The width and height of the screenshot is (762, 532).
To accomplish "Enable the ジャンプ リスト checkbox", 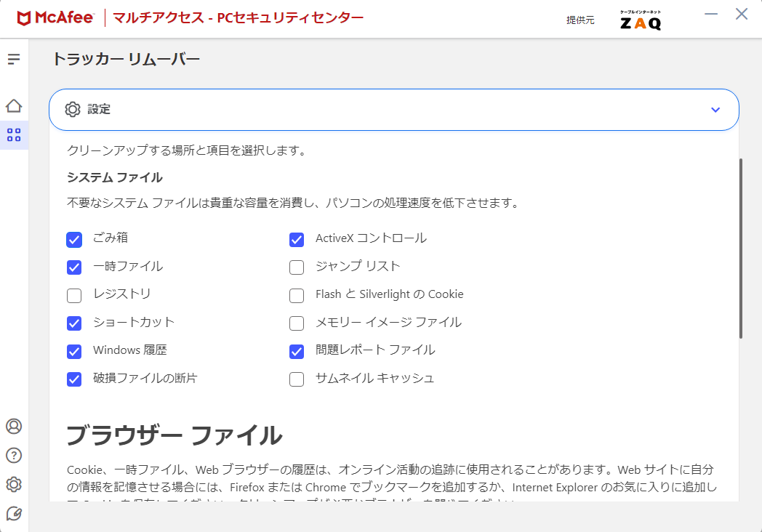I will (297, 267).
